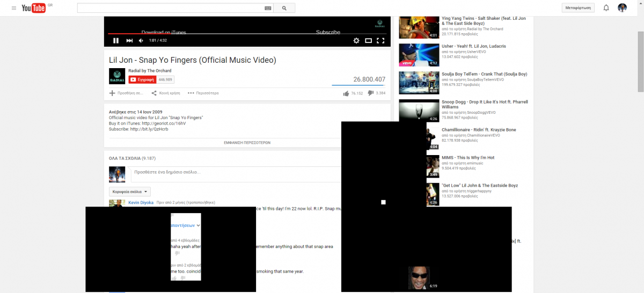Open the Περισσότερα more options
This screenshot has width=644, height=293.
click(x=203, y=93)
